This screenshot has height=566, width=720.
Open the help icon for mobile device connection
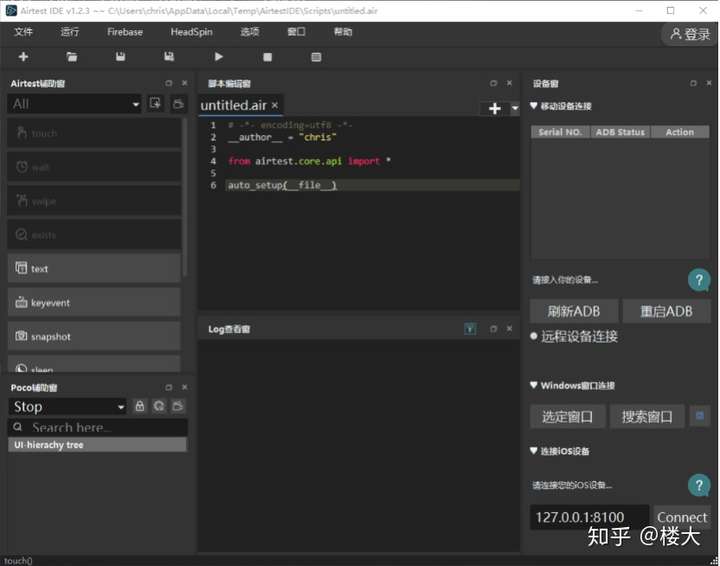699,280
